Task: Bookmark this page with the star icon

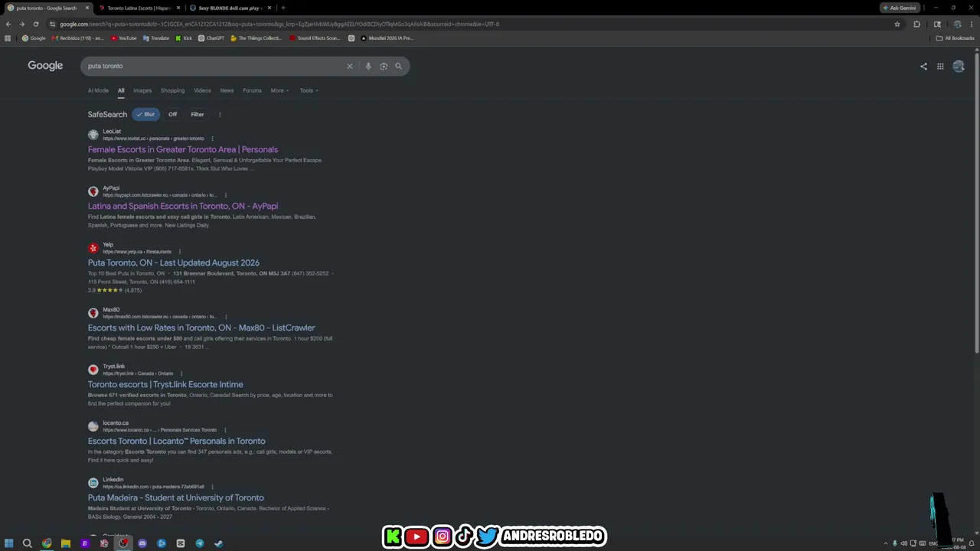Action: [x=897, y=24]
